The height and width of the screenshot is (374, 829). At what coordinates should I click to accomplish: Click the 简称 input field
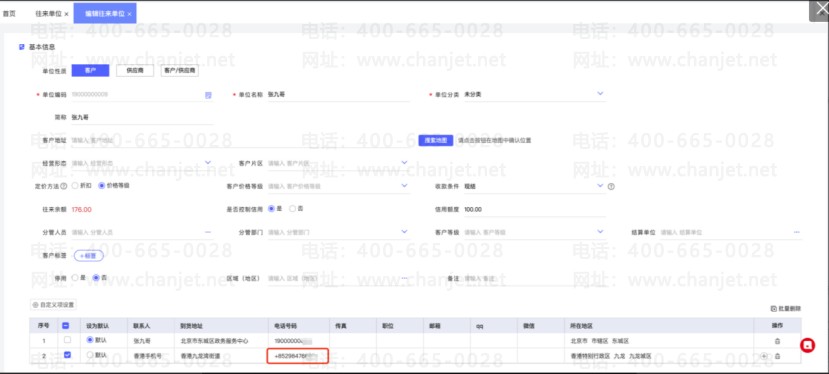click(x=142, y=117)
